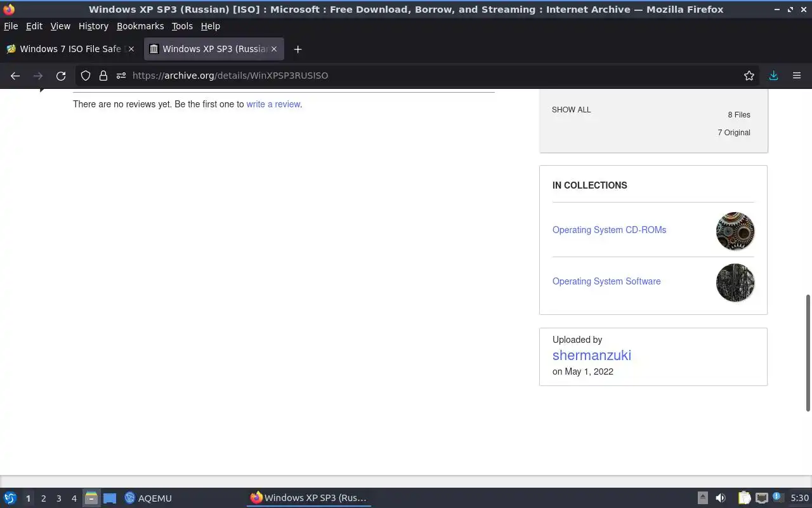Open Operating System Software collection

pos(606,281)
